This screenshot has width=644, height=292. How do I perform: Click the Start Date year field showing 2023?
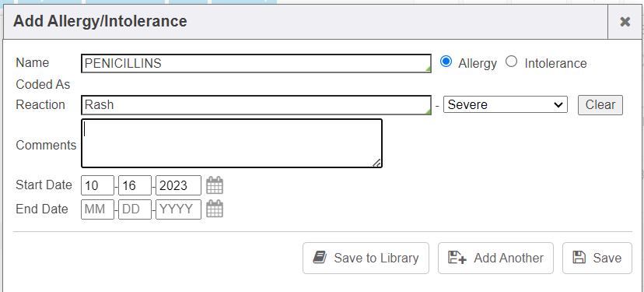(178, 185)
